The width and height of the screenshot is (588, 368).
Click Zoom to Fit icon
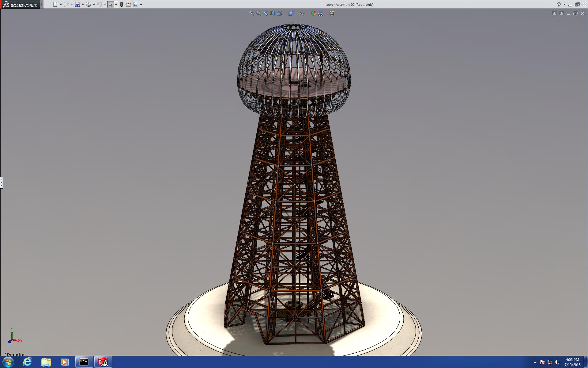coord(251,13)
